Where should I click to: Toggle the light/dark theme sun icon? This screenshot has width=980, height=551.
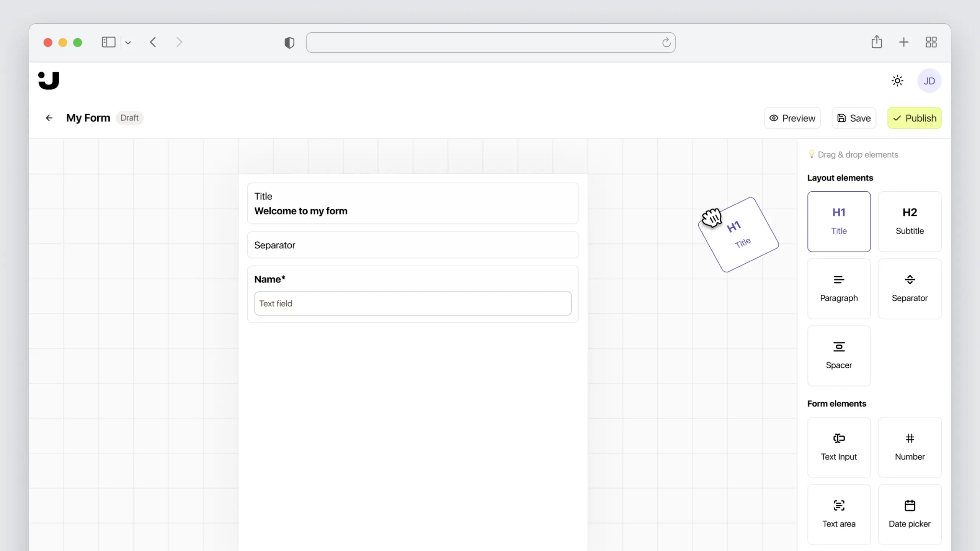[x=897, y=81]
